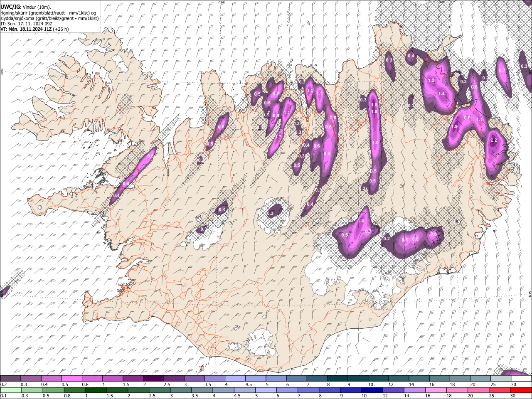The height and width of the screenshot is (399, 532).
Task: Click the 2.2 snowfall value on the map
Action: (x=494, y=140)
